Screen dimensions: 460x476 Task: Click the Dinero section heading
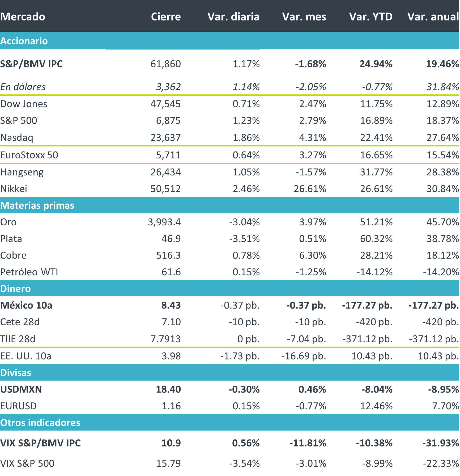click(x=15, y=289)
